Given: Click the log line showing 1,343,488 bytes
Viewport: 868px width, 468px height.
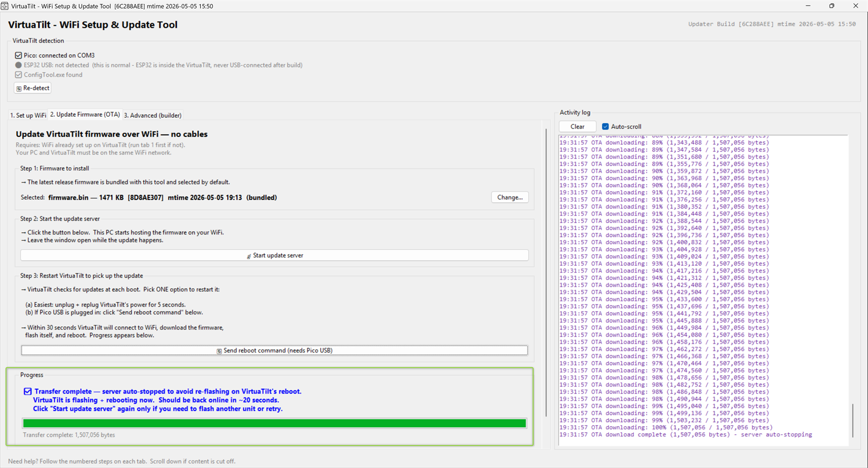Looking at the screenshot, I should pyautogui.click(x=664, y=143).
